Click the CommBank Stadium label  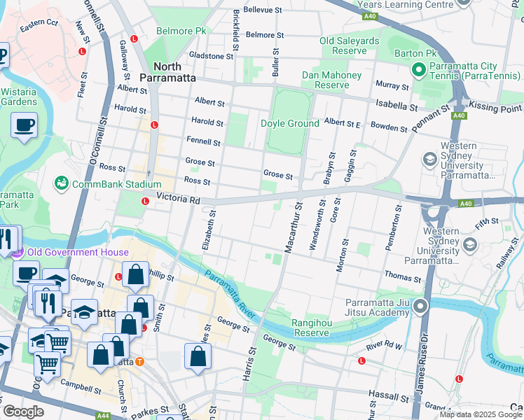[116, 184]
